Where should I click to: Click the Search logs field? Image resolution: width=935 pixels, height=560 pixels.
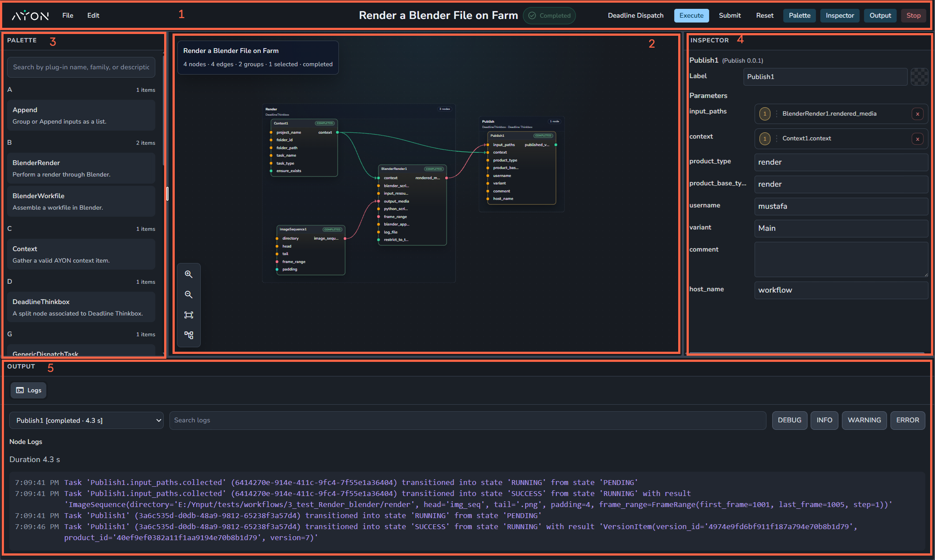(x=468, y=420)
